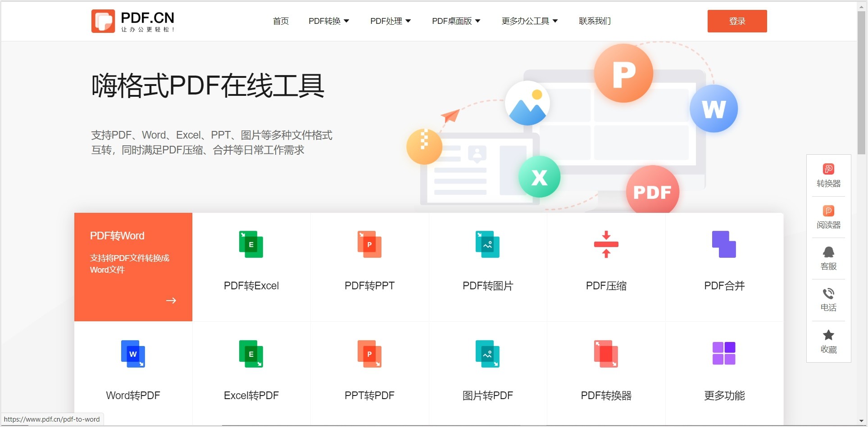Screen dimensions: 868x427
Task: Click the PDF转PPT label
Action: point(369,286)
